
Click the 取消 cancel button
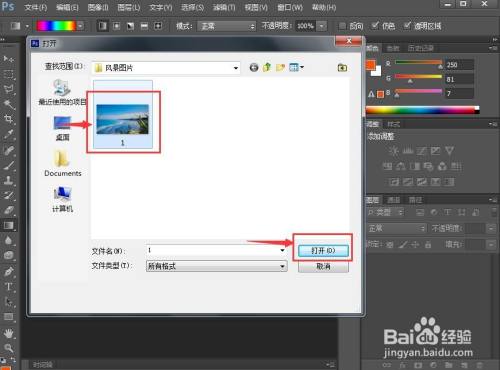pos(323,267)
